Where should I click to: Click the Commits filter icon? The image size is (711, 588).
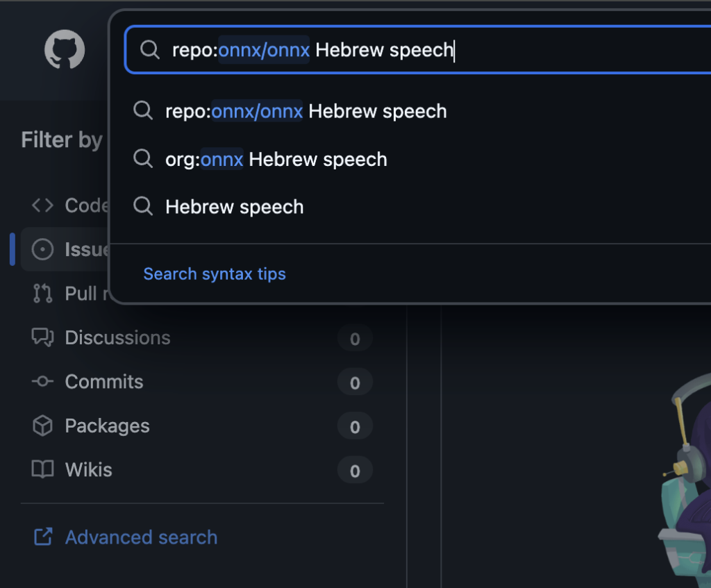42,382
